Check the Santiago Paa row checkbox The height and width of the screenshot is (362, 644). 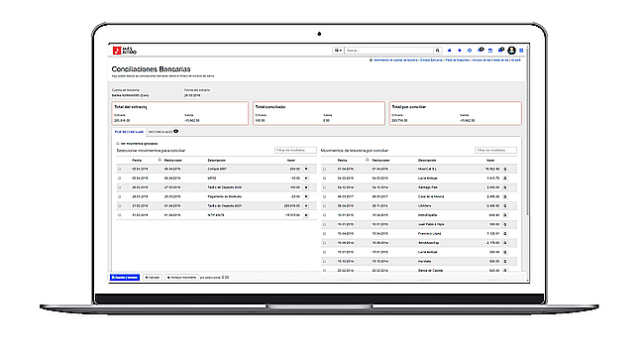click(324, 187)
